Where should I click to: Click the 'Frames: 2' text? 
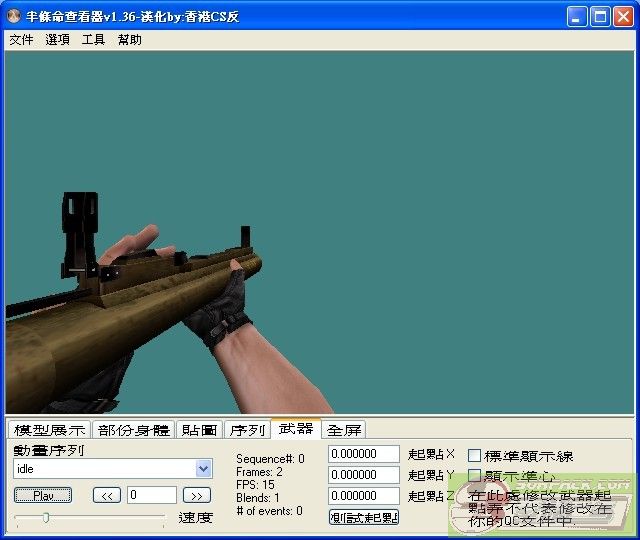point(259,472)
